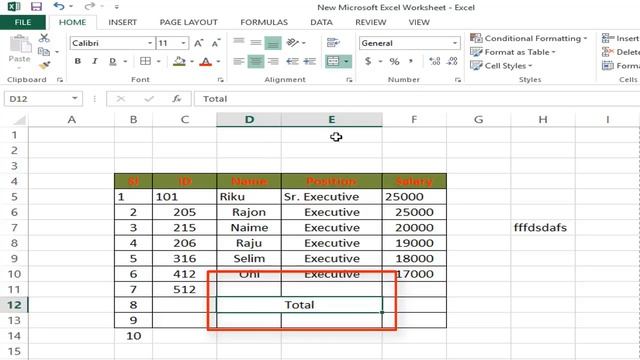Set Middle Align vertical alignment
This screenshot has width=640, height=360.
[x=256, y=42]
